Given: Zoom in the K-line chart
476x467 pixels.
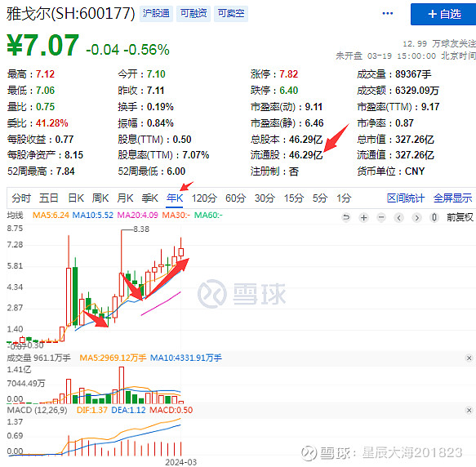Looking at the screenshot, I should tap(363, 217).
